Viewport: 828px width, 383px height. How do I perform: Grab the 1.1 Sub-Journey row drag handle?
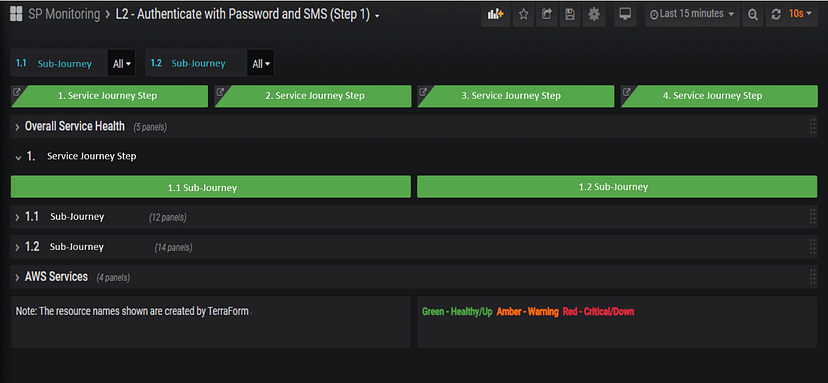tap(813, 217)
